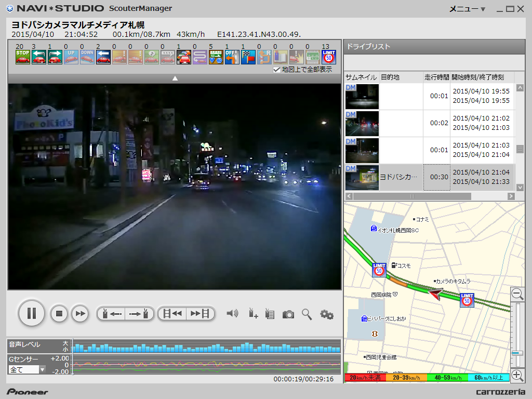Screen dimensions: 532x399
Task: Mute audio with the speaker icon
Action: (x=232, y=313)
